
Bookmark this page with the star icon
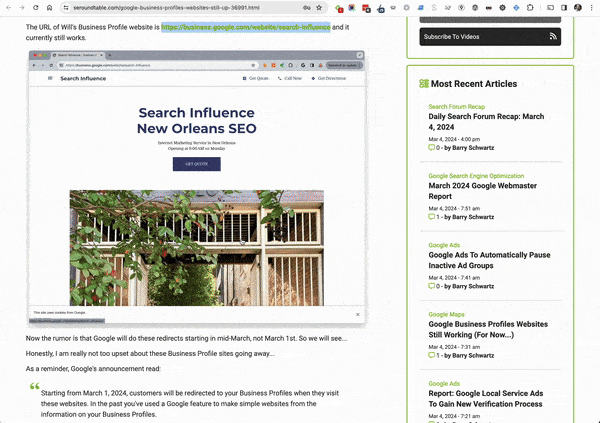[319, 8]
